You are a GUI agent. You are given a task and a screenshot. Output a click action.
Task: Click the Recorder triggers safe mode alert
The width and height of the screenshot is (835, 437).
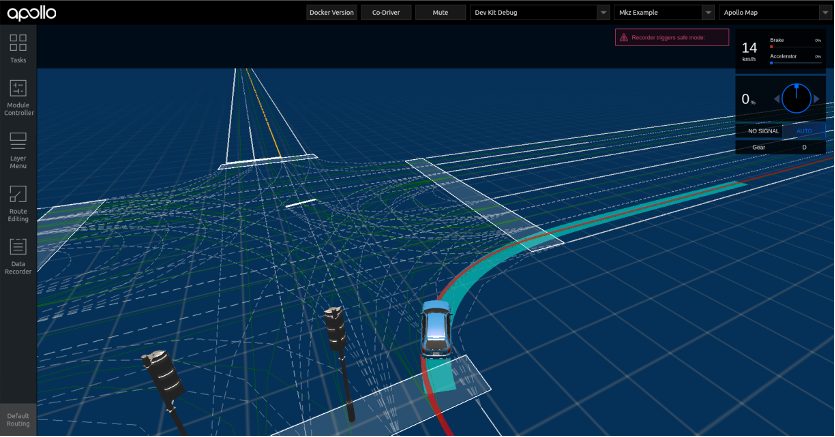pos(672,37)
